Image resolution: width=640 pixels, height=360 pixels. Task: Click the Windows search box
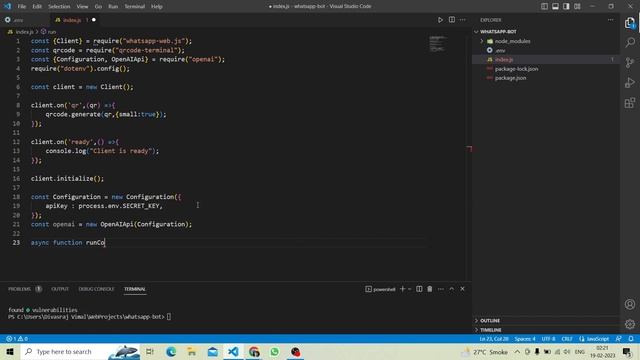click(80, 351)
